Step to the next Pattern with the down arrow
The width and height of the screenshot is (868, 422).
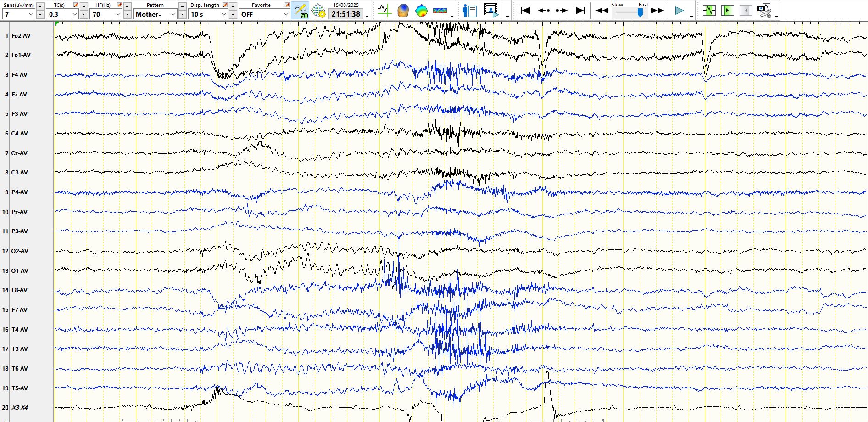point(182,14)
